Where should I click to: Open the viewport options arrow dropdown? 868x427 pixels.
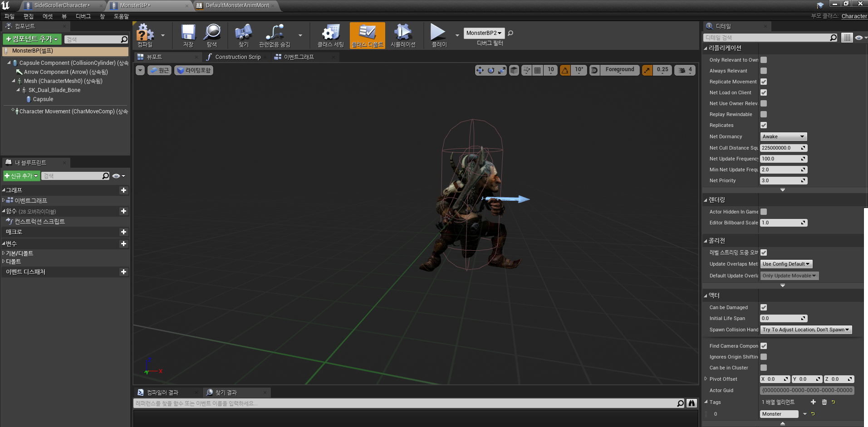pos(140,70)
